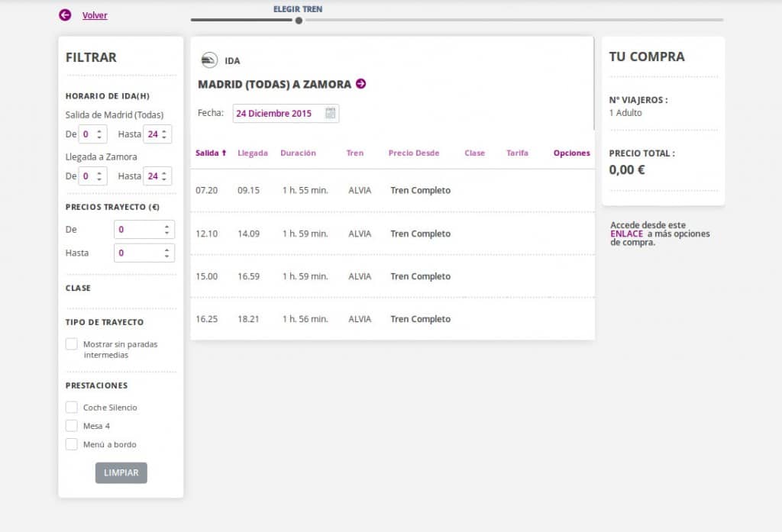Enable Mostrar sin paradas intermedias
The height and width of the screenshot is (532, 782).
72,344
